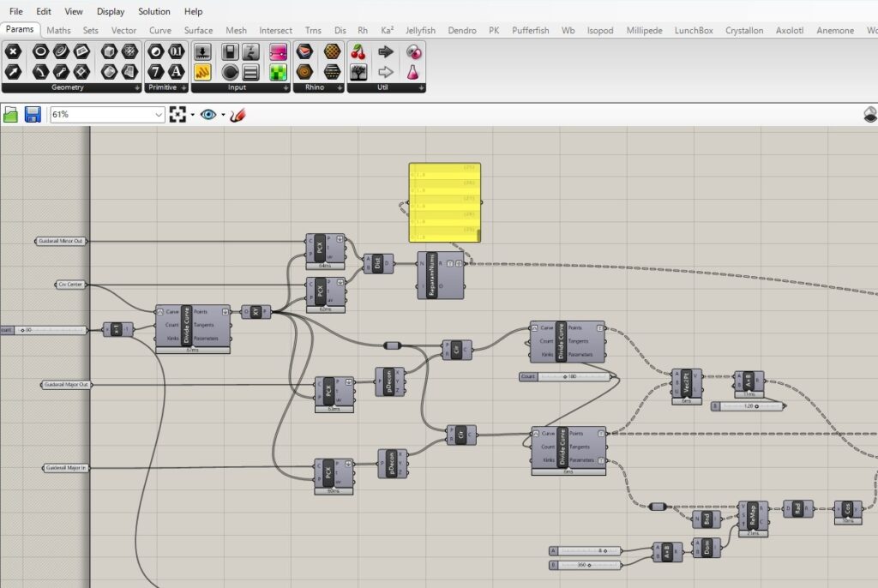Select the Dom component
The height and width of the screenshot is (588, 878).
(707, 547)
